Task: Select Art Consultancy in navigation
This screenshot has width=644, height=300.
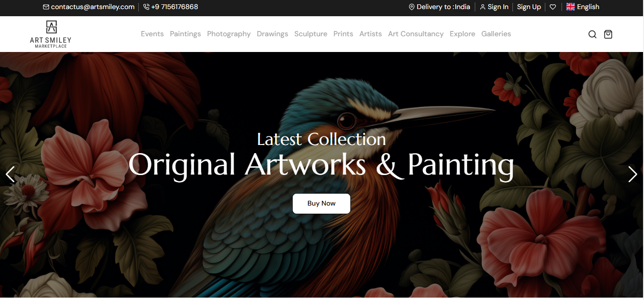Action: pyautogui.click(x=416, y=34)
